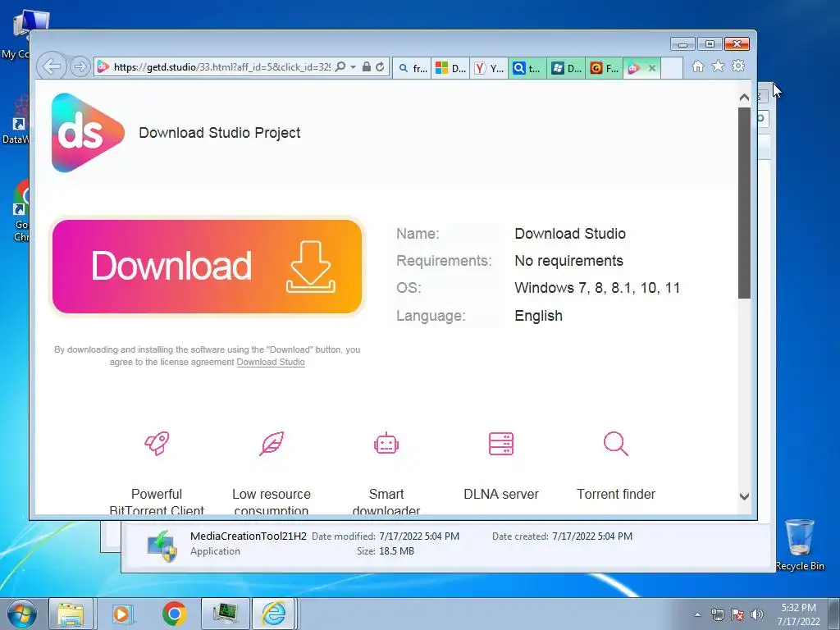Open the Action Center flag icon
The width and height of the screenshot is (840, 630).
point(737,614)
